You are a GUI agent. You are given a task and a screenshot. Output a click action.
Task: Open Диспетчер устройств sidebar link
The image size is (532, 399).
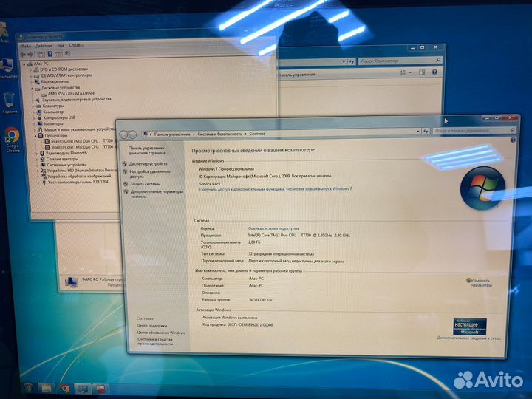149,164
